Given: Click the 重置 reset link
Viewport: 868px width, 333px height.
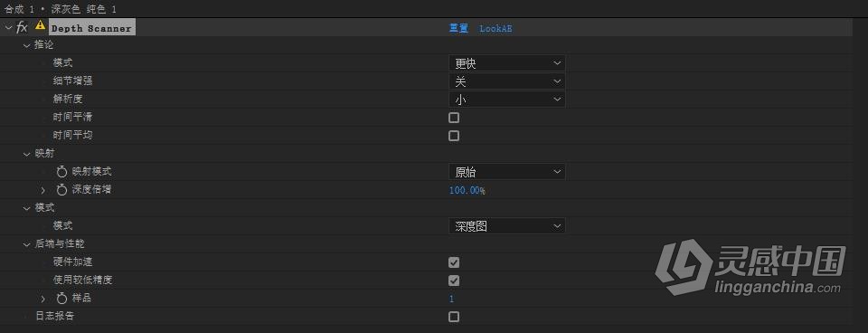Looking at the screenshot, I should 458,28.
